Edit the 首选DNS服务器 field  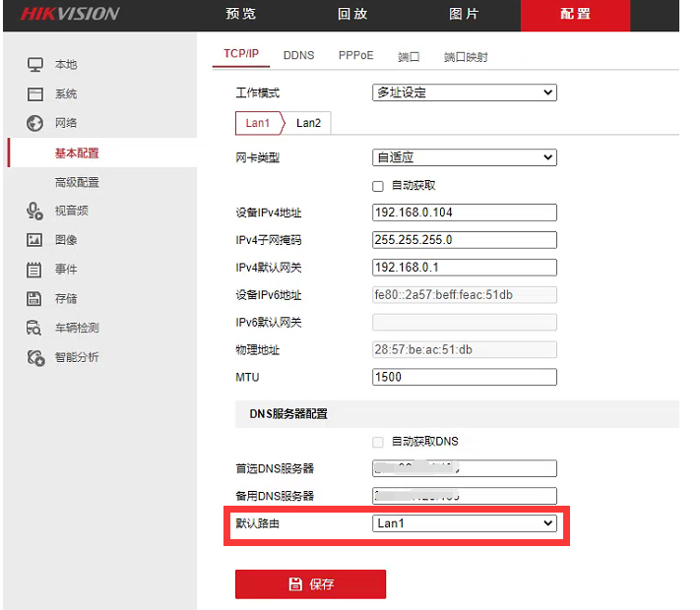[465, 468]
